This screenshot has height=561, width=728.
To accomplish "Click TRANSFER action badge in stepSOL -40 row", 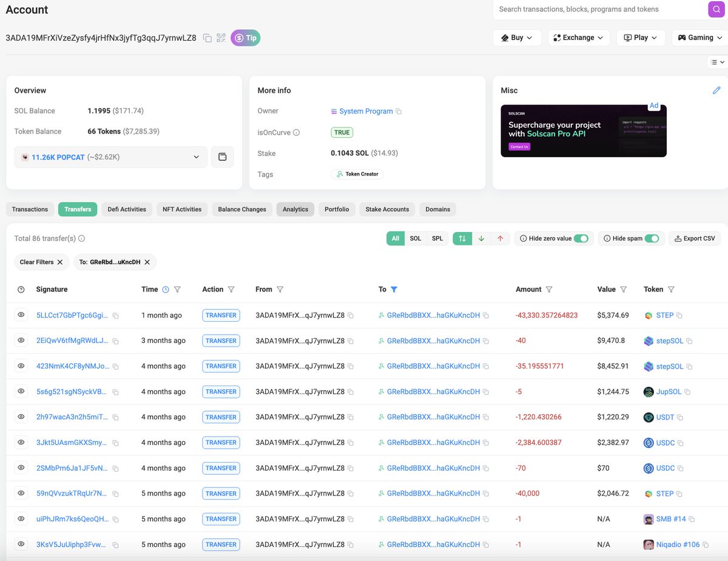I will point(221,341).
